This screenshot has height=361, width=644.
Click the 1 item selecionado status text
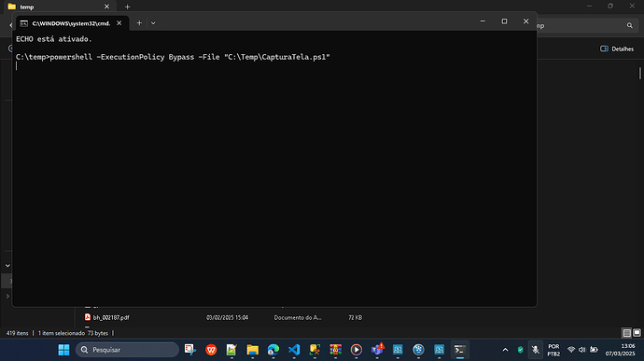62,333
